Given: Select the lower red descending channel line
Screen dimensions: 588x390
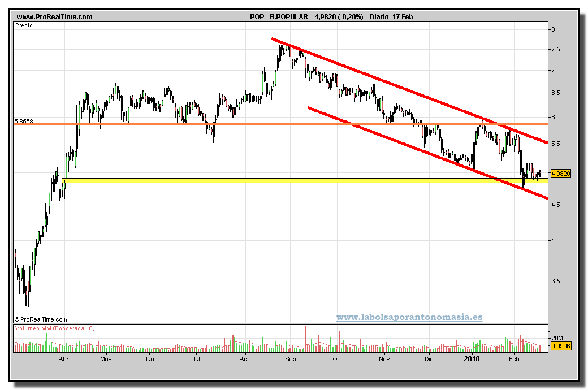Looking at the screenshot, I should point(427,153).
